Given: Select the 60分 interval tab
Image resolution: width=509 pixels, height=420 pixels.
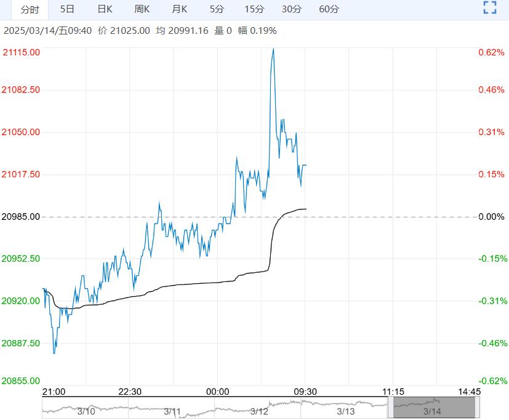Looking at the screenshot, I should pos(329,9).
